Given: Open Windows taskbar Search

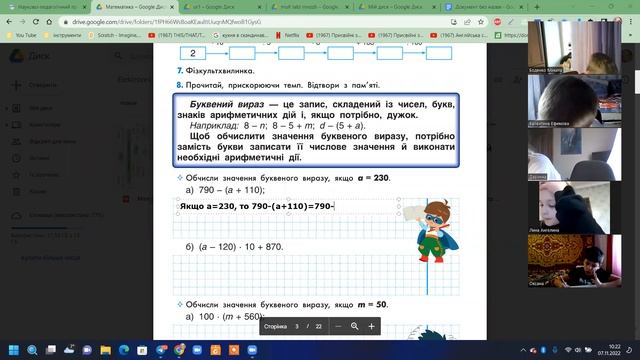Looking at the screenshot, I should [x=32, y=350].
